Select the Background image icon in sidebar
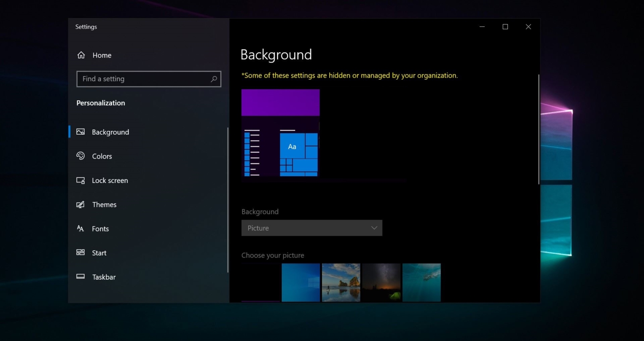 pyautogui.click(x=80, y=132)
